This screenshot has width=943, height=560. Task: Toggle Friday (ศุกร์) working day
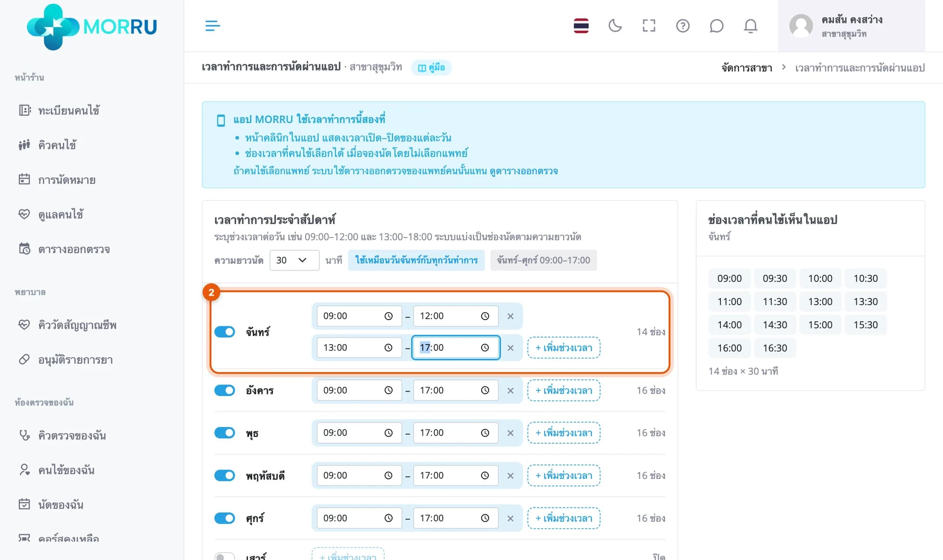(224, 518)
